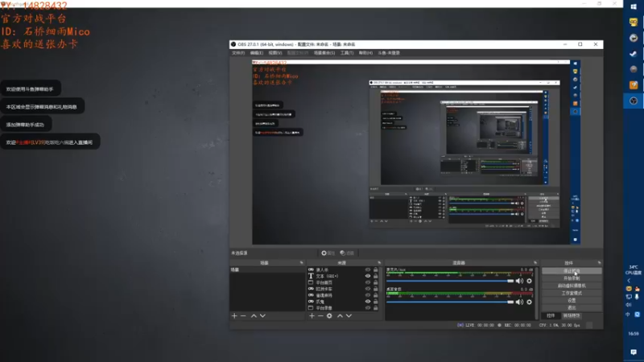The image size is (644, 362).
Task: Click 退出 to exit OBS
Action: pyautogui.click(x=572, y=308)
